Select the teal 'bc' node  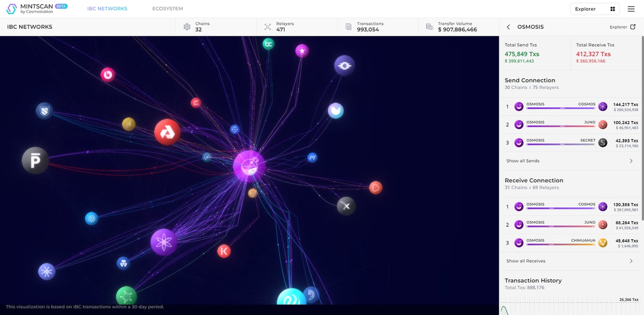click(x=268, y=44)
